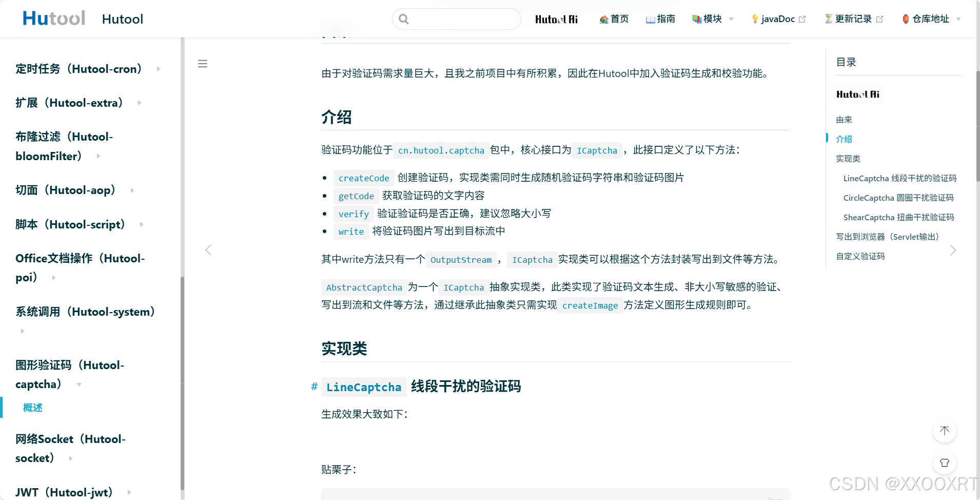Image resolution: width=980 pixels, height=500 pixels.
Task: Collapse 图形验证码 (Hutool-captcha) section
Action: click(70, 375)
